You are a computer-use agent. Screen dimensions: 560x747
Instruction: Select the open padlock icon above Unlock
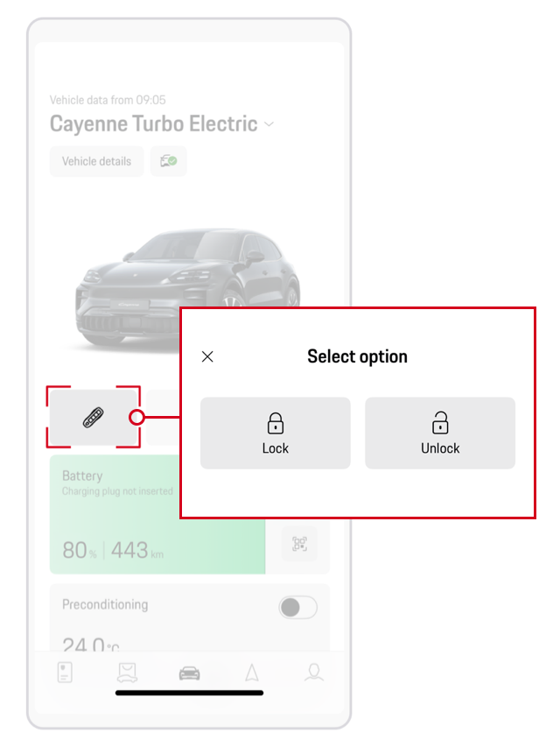pos(440,423)
